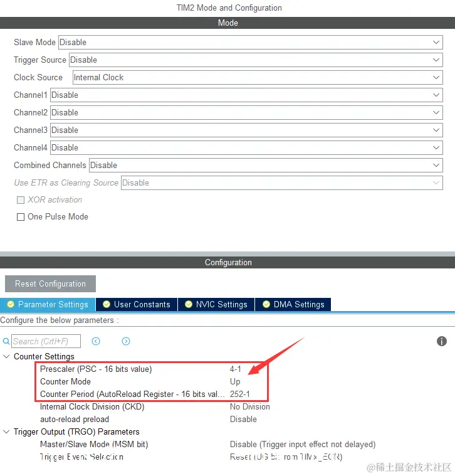
Task: Open the Channel2 dropdown
Action: point(246,113)
